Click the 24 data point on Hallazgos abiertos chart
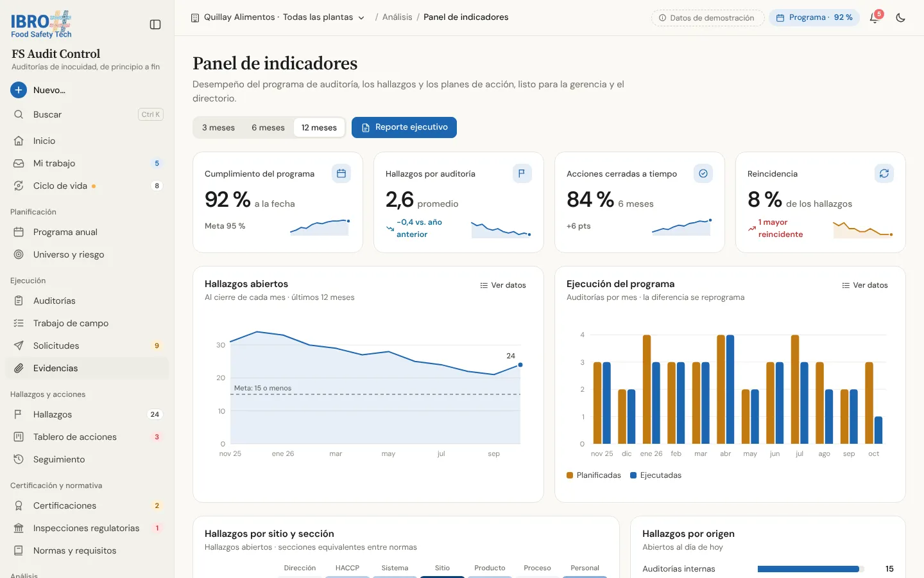The height and width of the screenshot is (578, 924). pyautogui.click(x=520, y=365)
